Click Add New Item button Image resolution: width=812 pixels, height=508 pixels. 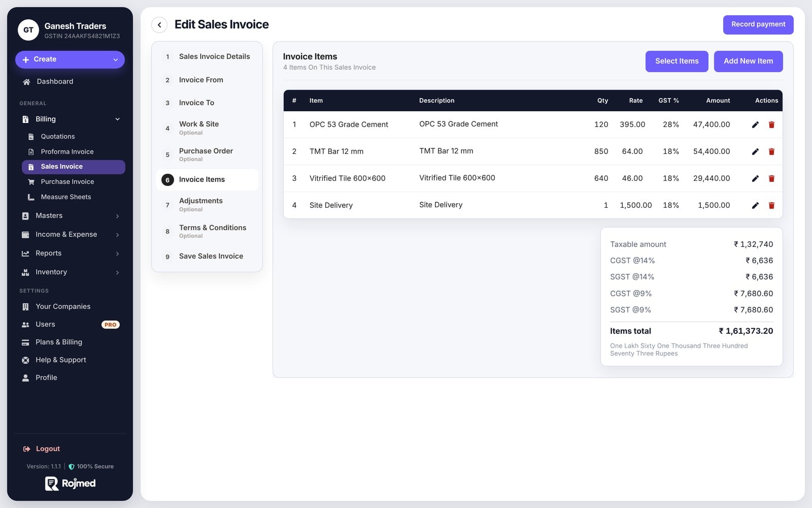(748, 61)
